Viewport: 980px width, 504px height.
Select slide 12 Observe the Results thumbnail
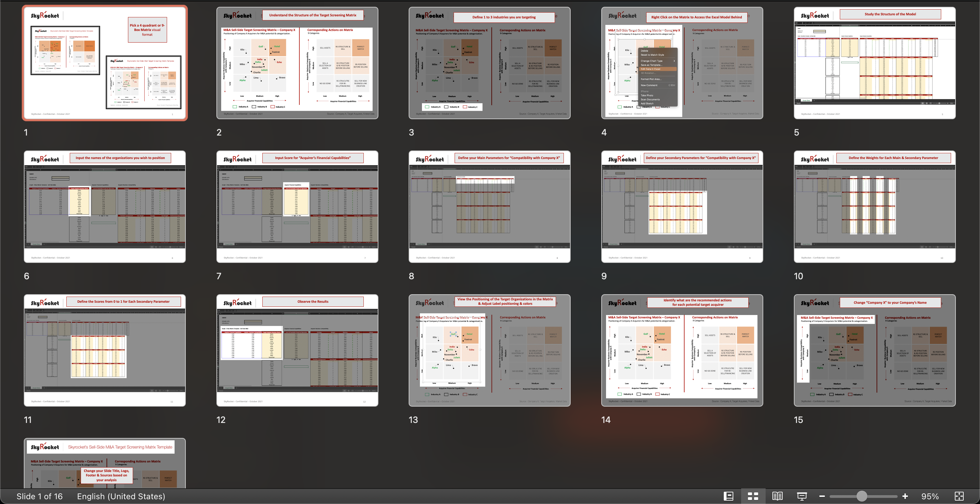(x=297, y=350)
